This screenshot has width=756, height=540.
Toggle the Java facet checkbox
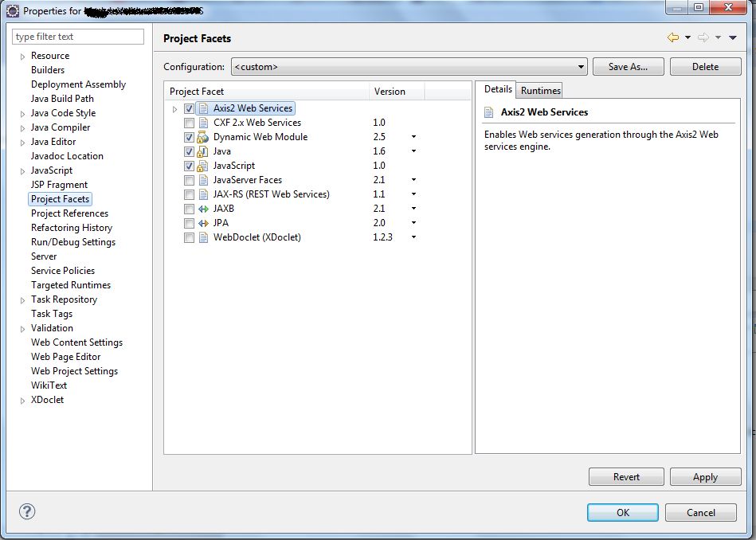189,152
